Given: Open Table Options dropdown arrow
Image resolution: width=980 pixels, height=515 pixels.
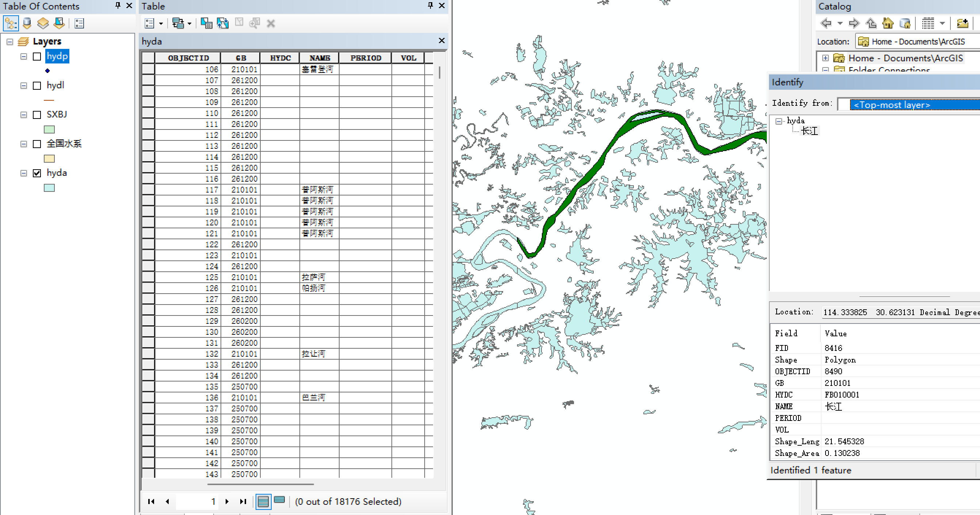Looking at the screenshot, I should (x=161, y=24).
